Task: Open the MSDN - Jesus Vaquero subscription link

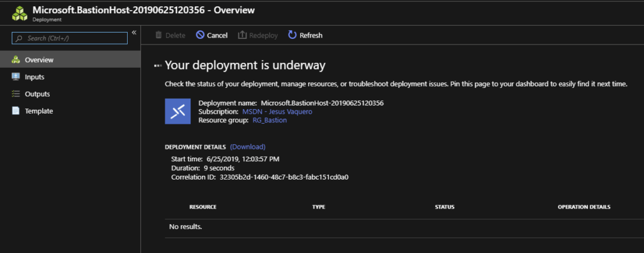Action: click(x=277, y=111)
